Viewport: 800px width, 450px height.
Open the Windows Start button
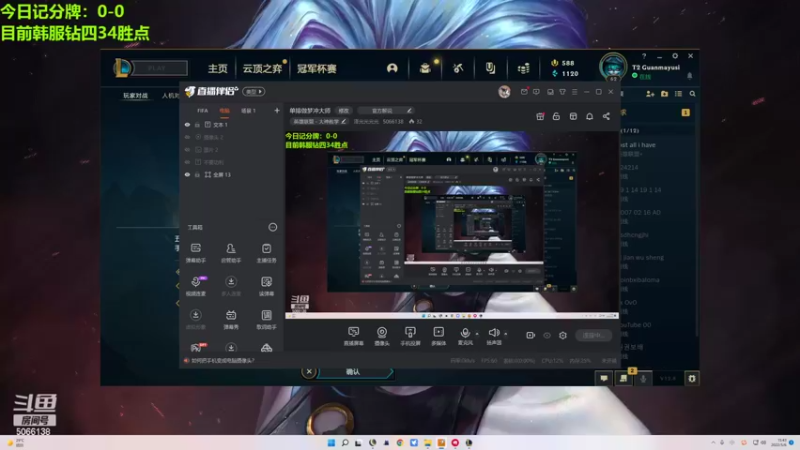331,443
